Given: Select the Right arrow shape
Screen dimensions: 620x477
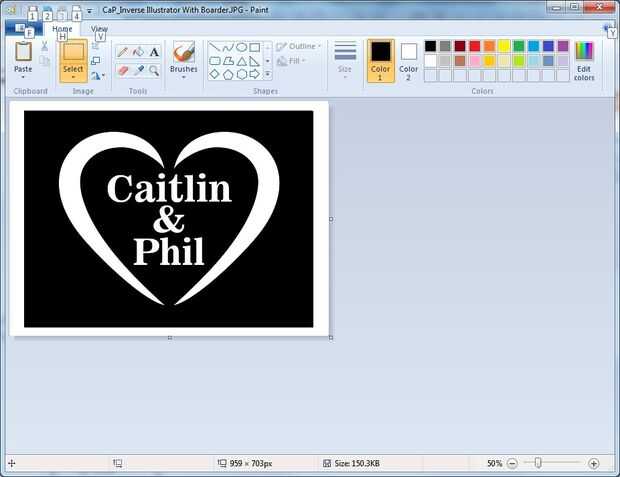Looking at the screenshot, I should [255, 74].
